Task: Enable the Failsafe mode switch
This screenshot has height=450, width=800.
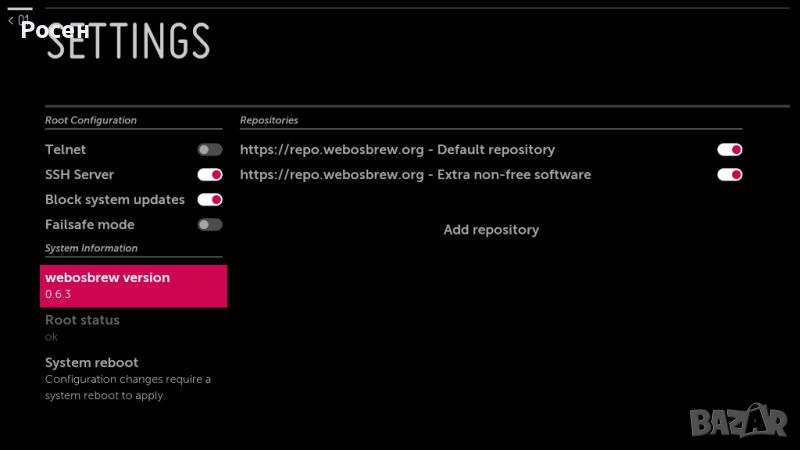Action: click(209, 225)
